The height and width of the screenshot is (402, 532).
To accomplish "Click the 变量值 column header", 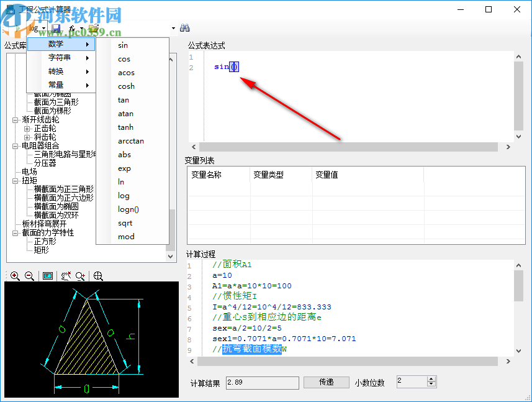I will coord(367,175).
